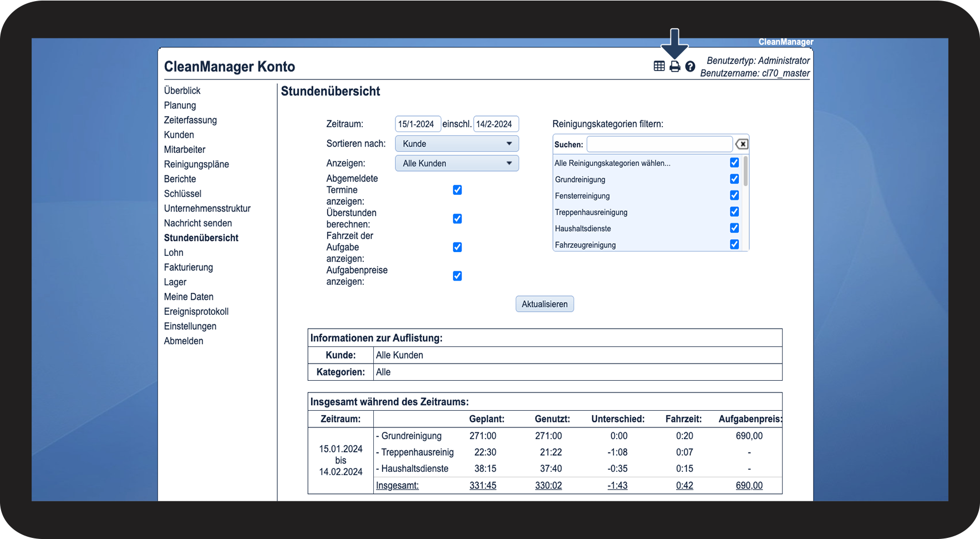Screen dimensions: 980x539
Task: Toggle 'Alle Reinigungskategorien wählen' checkbox
Action: pyautogui.click(x=734, y=163)
